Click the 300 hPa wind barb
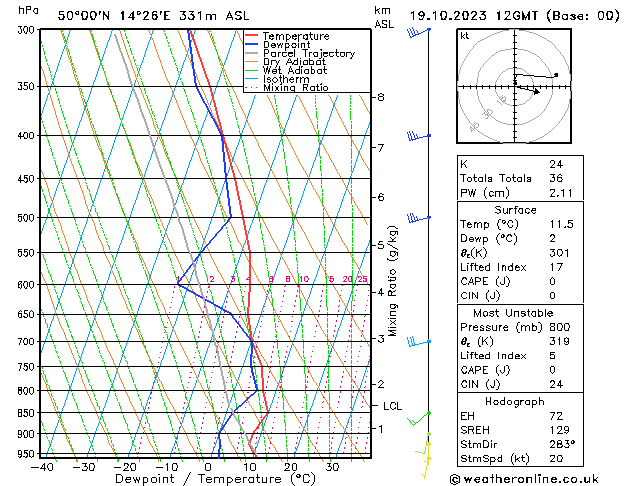Viewport: 629px width, 486px height. tap(419, 32)
